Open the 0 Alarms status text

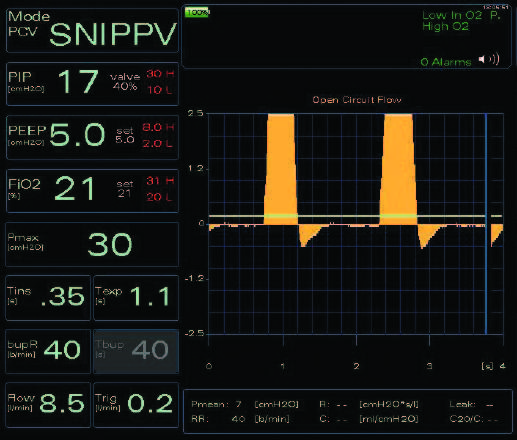point(446,62)
